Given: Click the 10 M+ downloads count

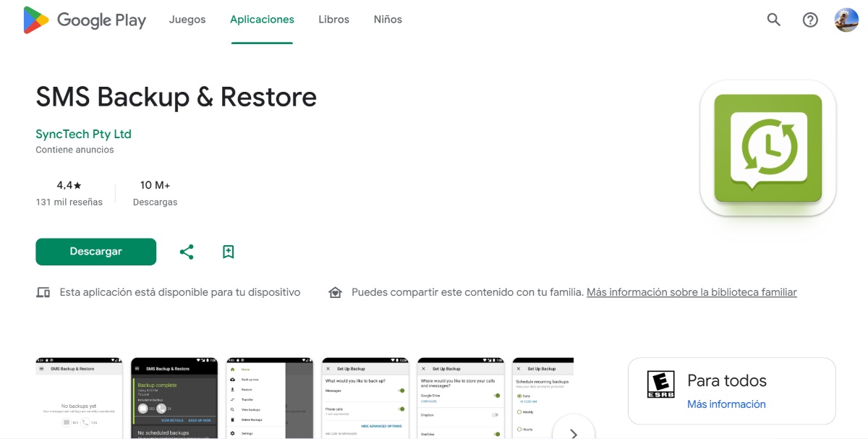Looking at the screenshot, I should pos(155,185).
